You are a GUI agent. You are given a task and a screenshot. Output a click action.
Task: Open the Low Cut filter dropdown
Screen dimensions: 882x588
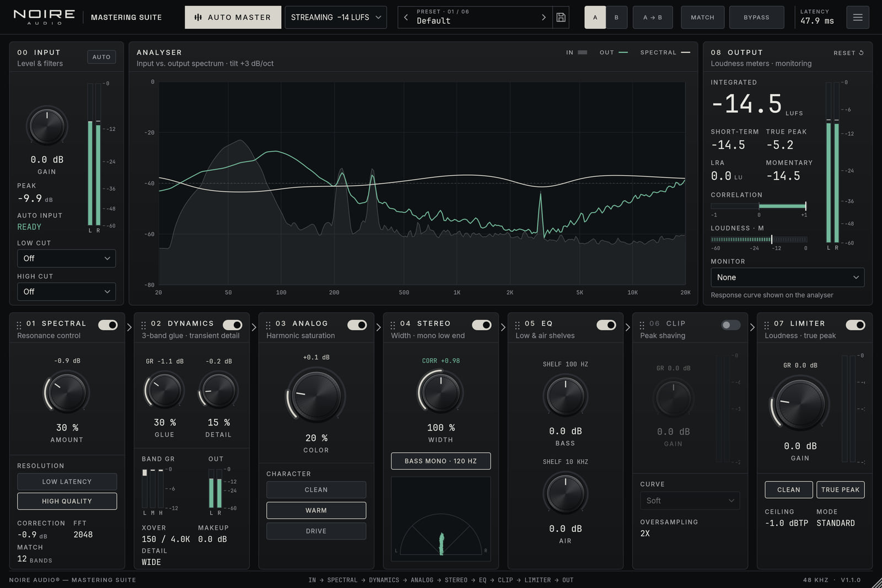(66, 258)
